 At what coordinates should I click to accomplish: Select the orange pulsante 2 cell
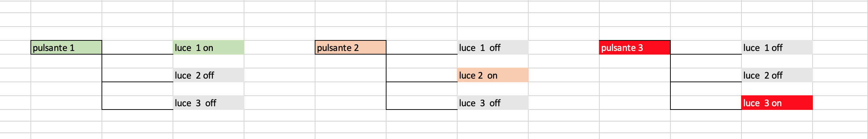click(351, 47)
